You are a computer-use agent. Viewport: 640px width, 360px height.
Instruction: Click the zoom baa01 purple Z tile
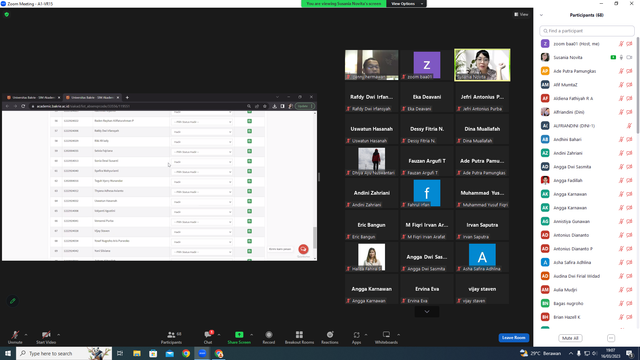coord(427,65)
